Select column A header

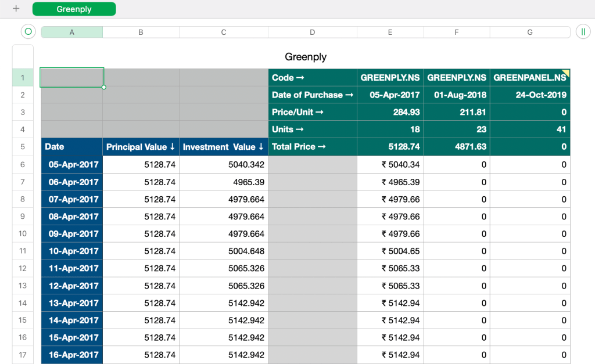[x=72, y=33]
